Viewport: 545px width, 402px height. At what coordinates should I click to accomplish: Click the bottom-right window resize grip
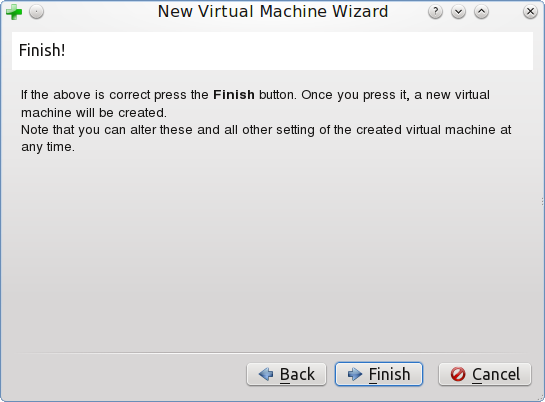(541, 398)
